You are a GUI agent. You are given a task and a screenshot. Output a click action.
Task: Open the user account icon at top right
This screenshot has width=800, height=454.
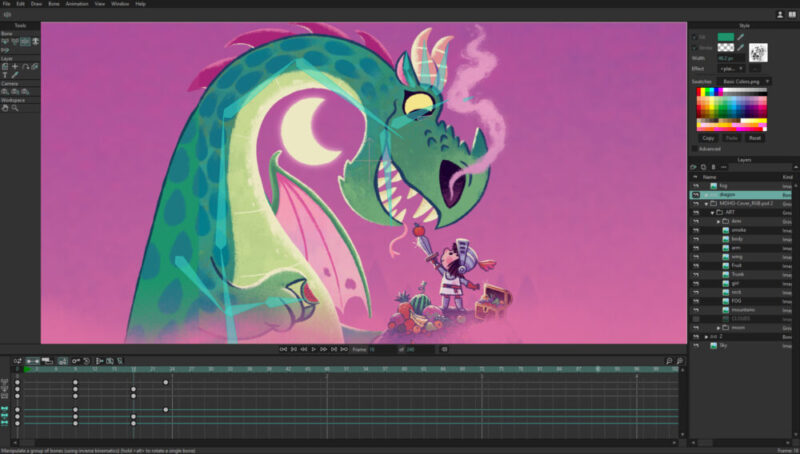[780, 15]
